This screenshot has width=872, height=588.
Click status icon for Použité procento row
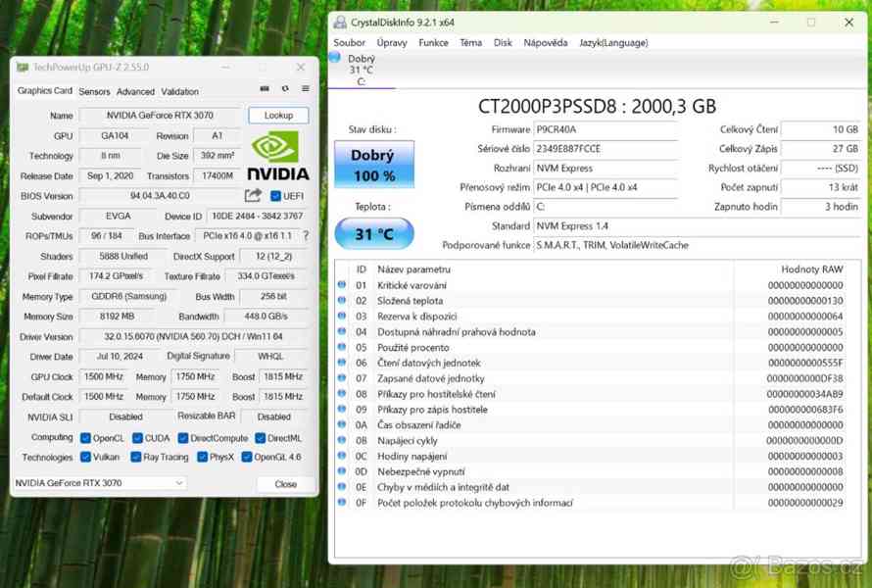pos(342,347)
